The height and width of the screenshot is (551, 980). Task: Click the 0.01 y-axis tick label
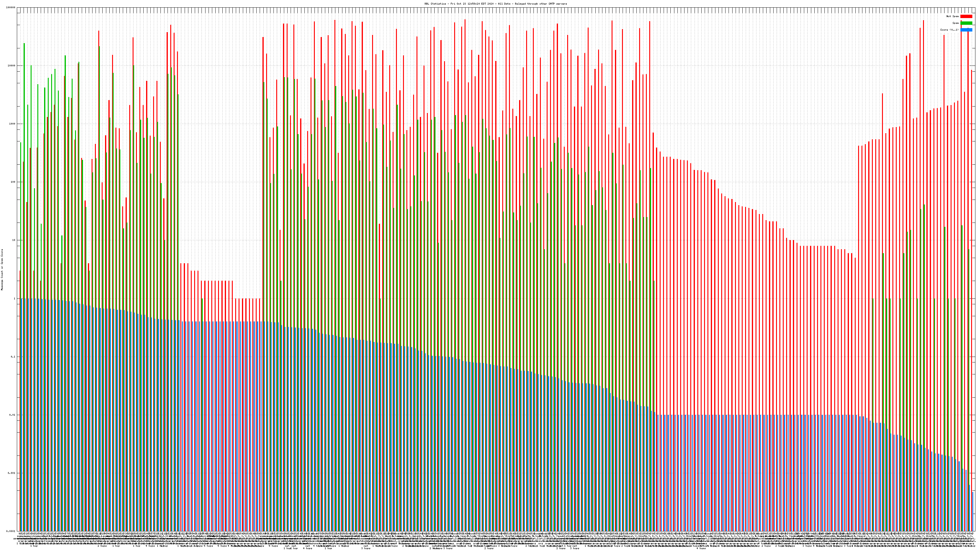[x=13, y=415]
